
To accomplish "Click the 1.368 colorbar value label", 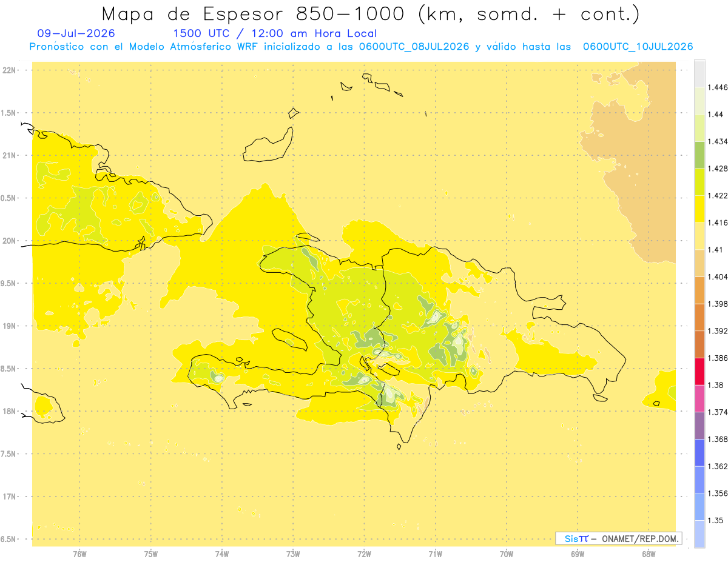I will click(718, 439).
